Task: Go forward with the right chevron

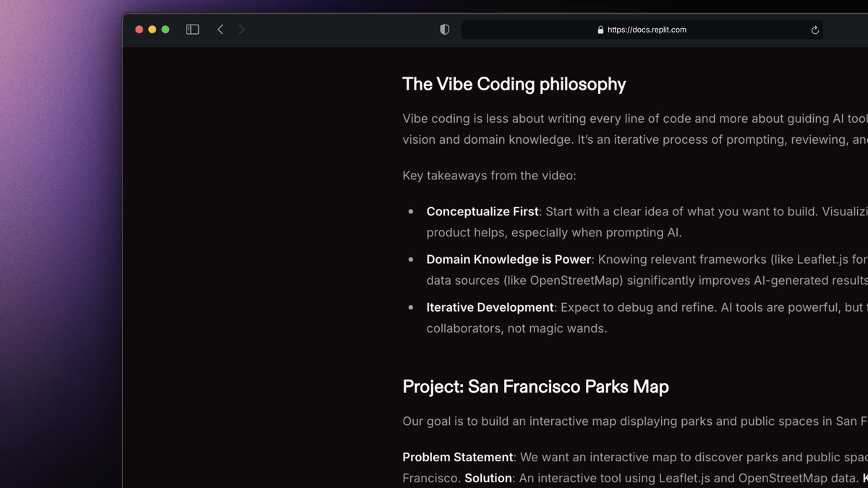Action: (242, 30)
